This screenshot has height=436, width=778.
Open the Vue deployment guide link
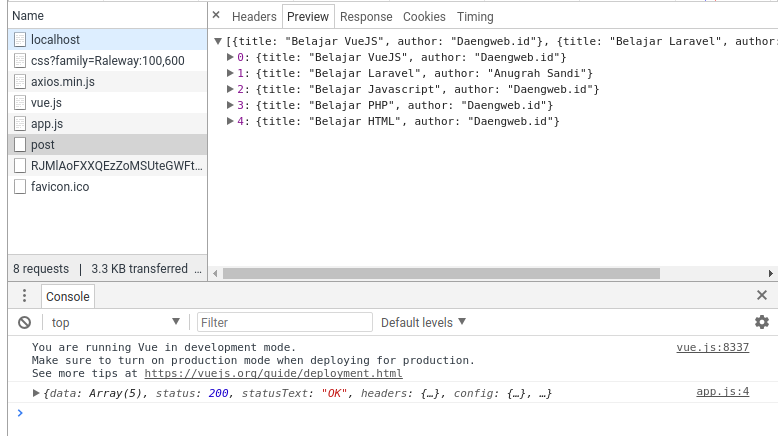click(x=273, y=373)
